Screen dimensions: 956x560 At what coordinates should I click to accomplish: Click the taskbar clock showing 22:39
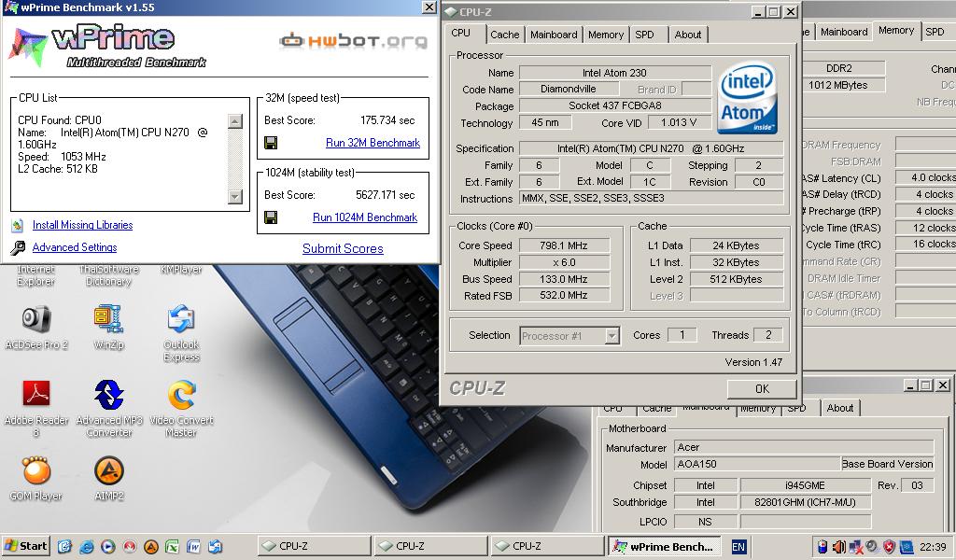click(933, 547)
